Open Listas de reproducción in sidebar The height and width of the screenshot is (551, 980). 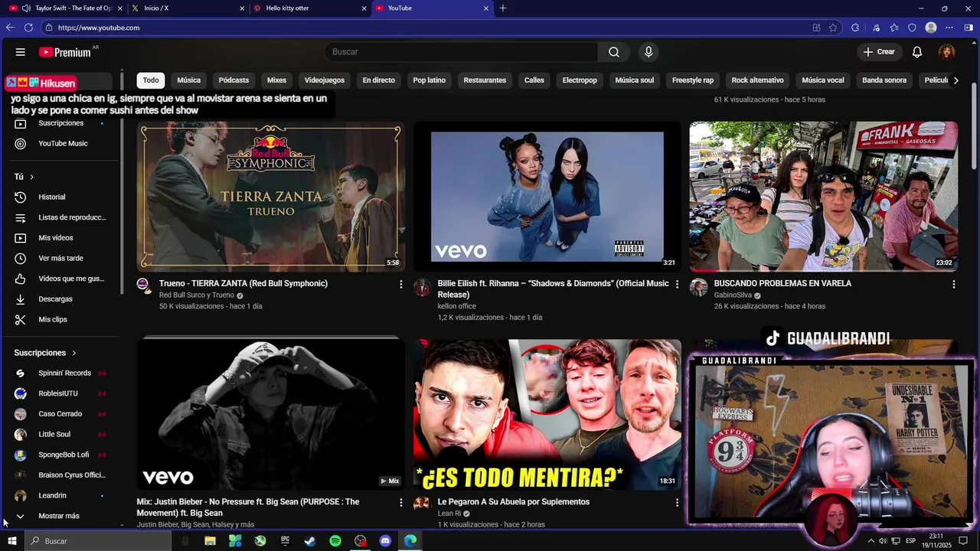tap(61, 217)
